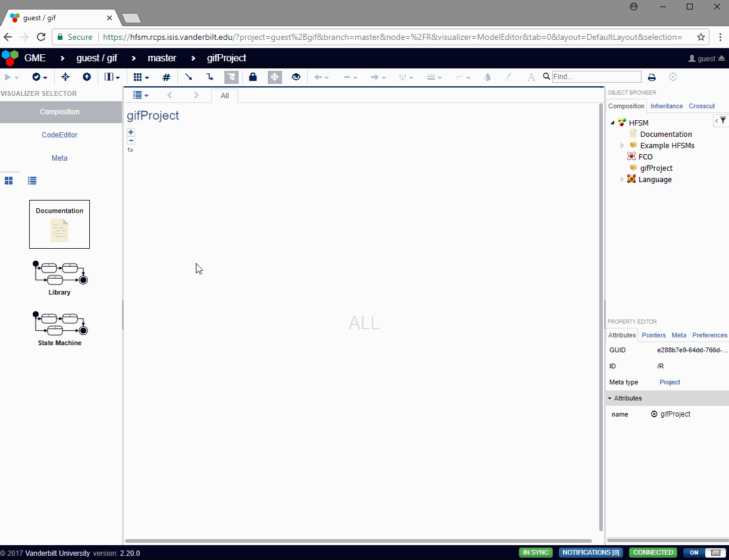Select the Meta visualizer
Image resolution: width=729 pixels, height=560 pixels.
click(x=60, y=158)
